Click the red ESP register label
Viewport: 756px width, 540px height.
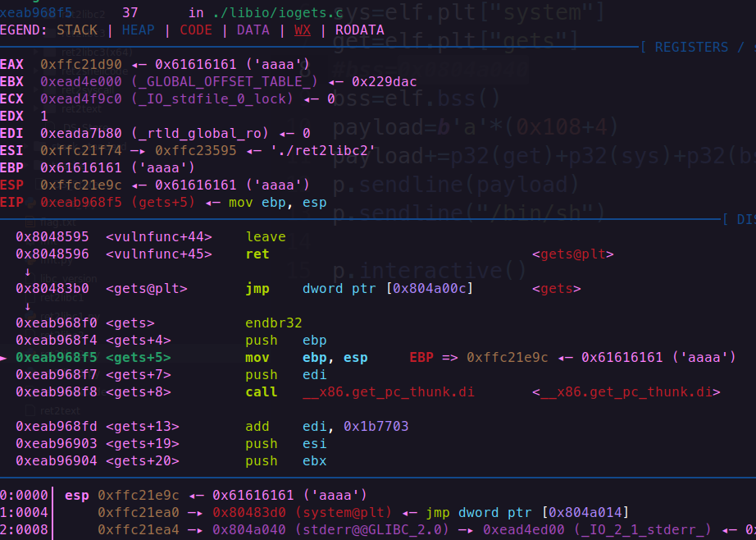(x=11, y=185)
